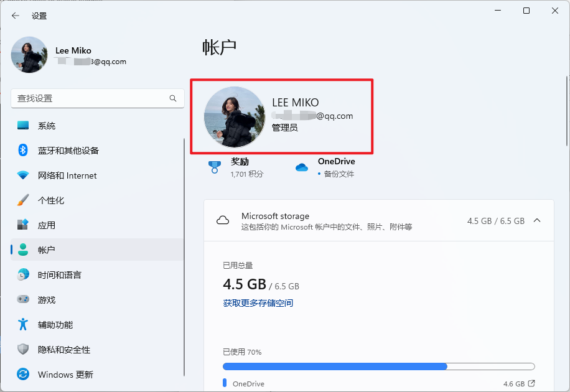
Task: Click the 已使用 70% text
Action: (242, 352)
